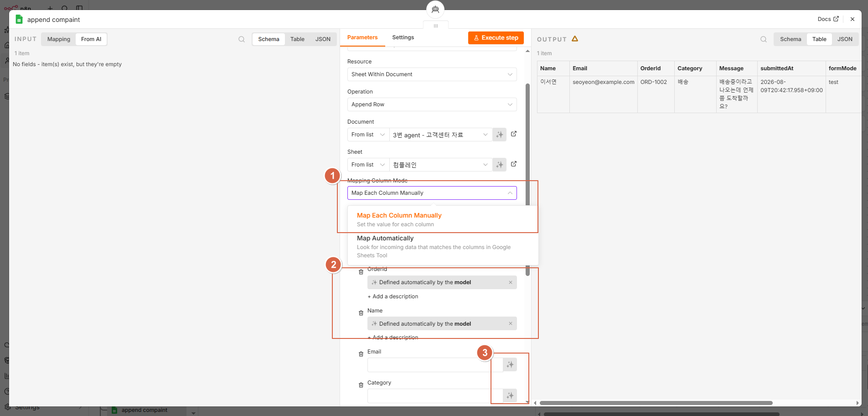Switch input to Mapping mode
Image resolution: width=868 pixels, height=416 pixels.
59,39
